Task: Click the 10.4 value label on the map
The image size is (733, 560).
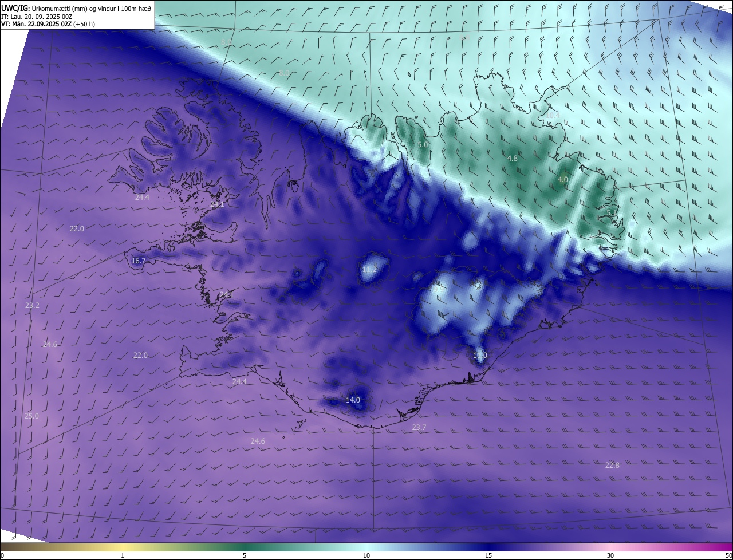Action: pyautogui.click(x=552, y=115)
